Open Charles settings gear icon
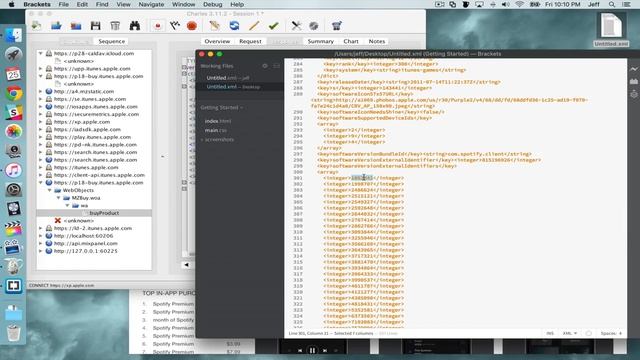Screen dimensions: 640x360 [313, 26]
